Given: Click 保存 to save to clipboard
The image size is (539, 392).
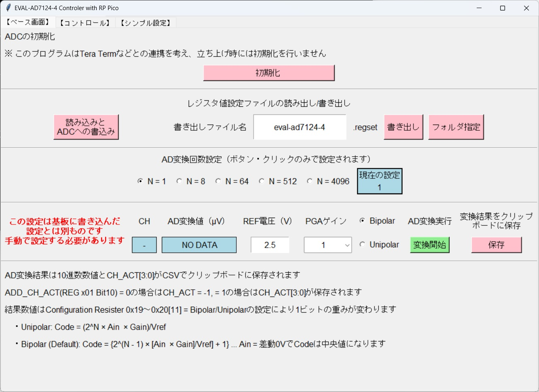Looking at the screenshot, I should point(496,245).
